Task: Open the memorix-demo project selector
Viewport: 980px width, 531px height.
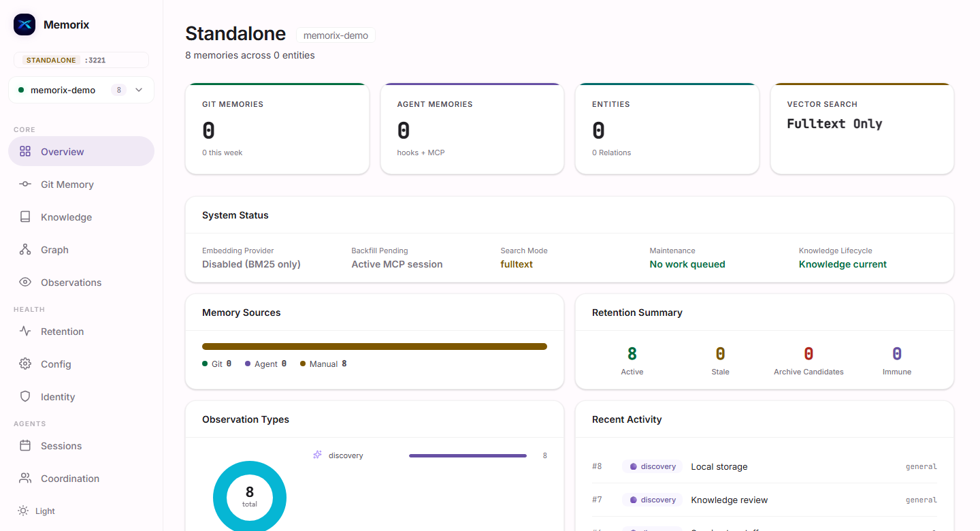Action: [81, 90]
